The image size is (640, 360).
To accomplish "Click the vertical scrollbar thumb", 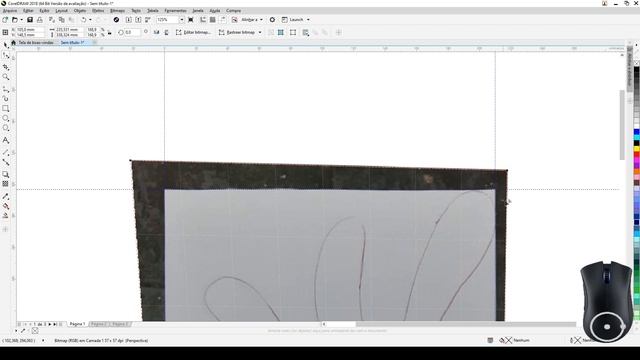I will coord(622,124).
